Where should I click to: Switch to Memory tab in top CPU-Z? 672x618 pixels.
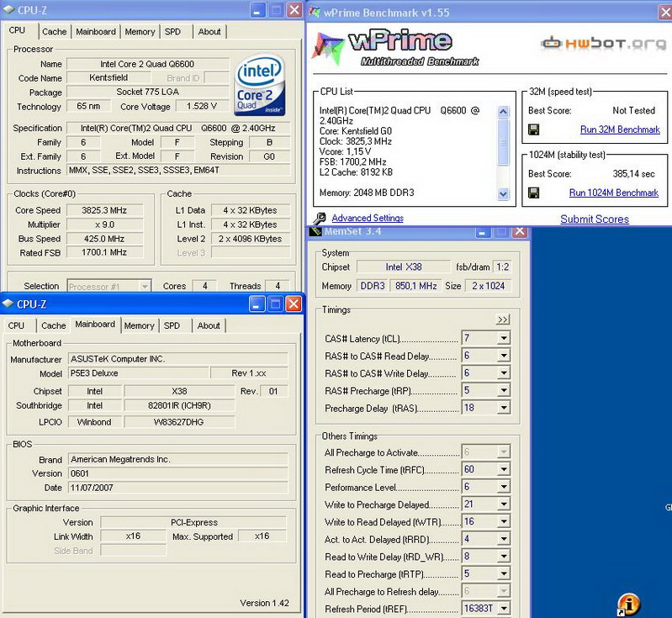[x=140, y=32]
